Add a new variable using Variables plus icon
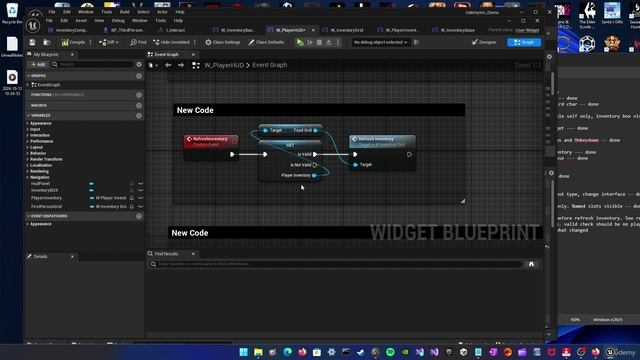The height and width of the screenshot is (360, 640). point(139,116)
